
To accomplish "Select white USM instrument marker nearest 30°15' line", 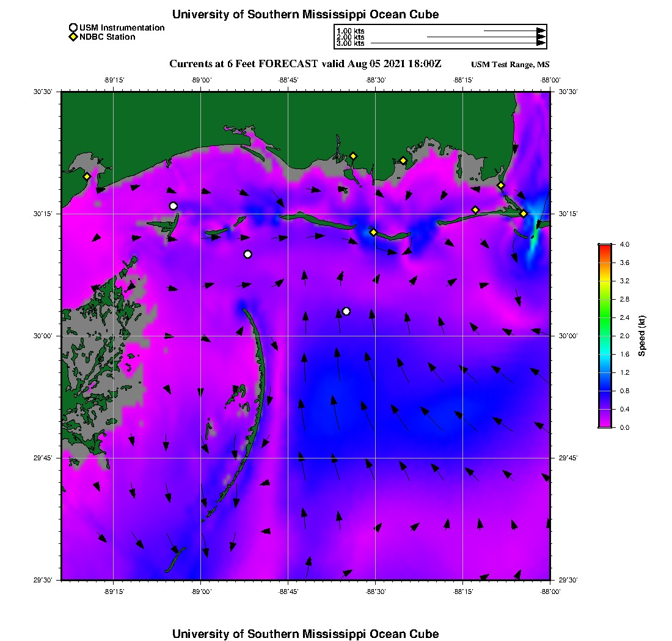I will point(173,206).
